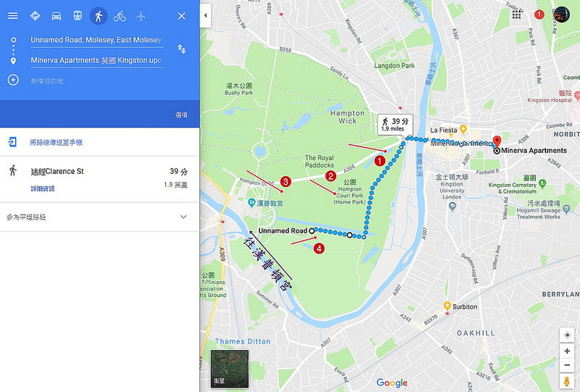Open the 選項 route options
The image size is (580, 392).
(x=181, y=115)
